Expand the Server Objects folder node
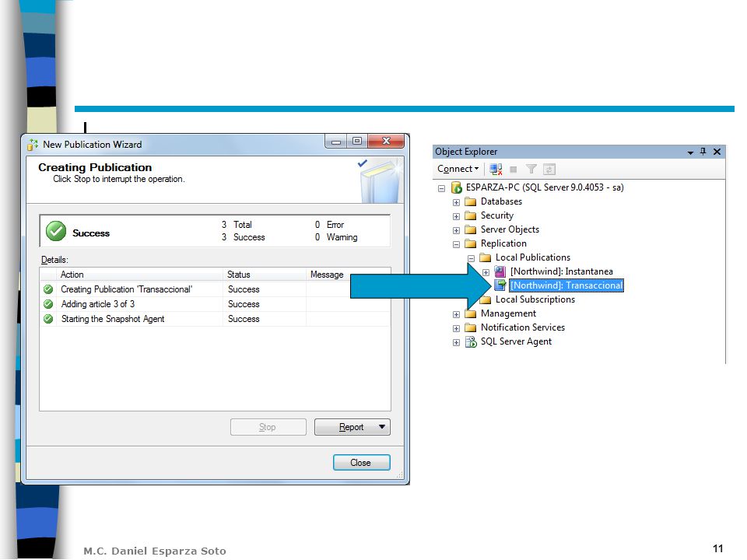747x560 pixels. [457, 230]
